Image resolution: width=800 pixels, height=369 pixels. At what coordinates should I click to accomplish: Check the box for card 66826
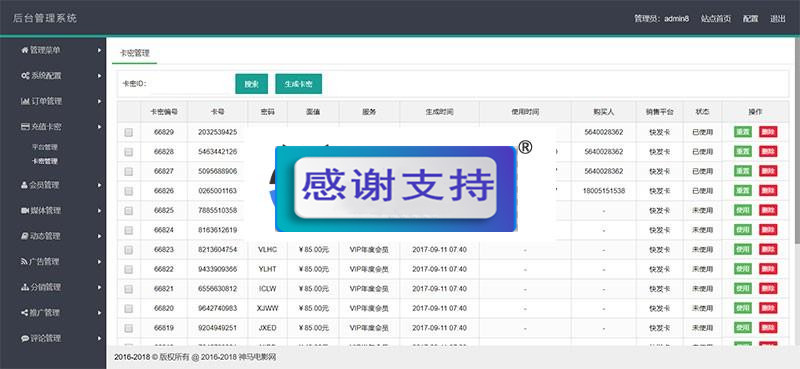[129, 191]
